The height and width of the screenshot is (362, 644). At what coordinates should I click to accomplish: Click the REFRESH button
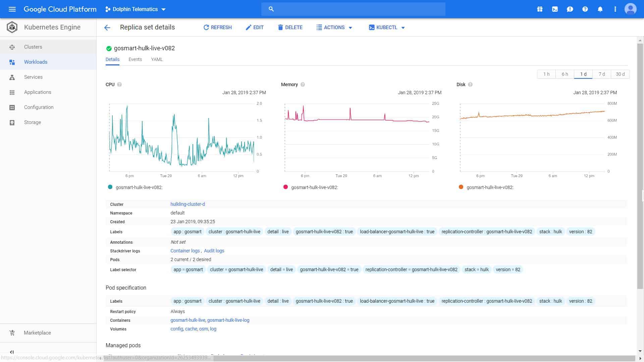[x=218, y=27]
